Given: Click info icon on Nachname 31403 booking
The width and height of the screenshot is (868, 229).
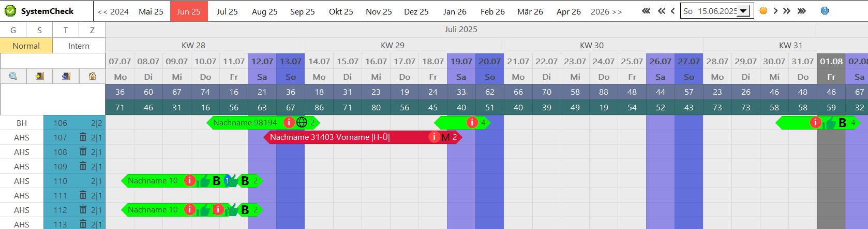Looking at the screenshot, I should (434, 137).
